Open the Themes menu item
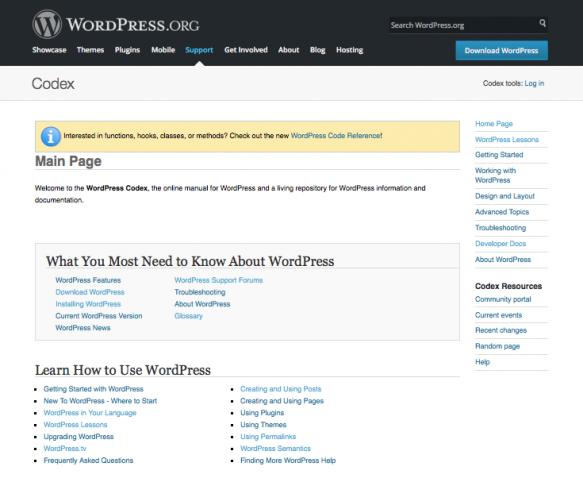The height and width of the screenshot is (478, 583). [x=90, y=50]
